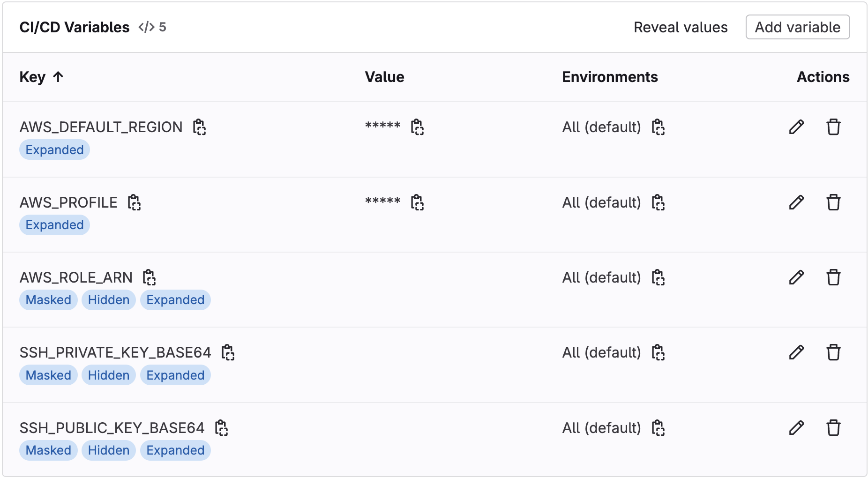Copy the masked value of AWS_DEFAULT_REGION
Viewport: 868px width, 478px height.
coord(418,127)
